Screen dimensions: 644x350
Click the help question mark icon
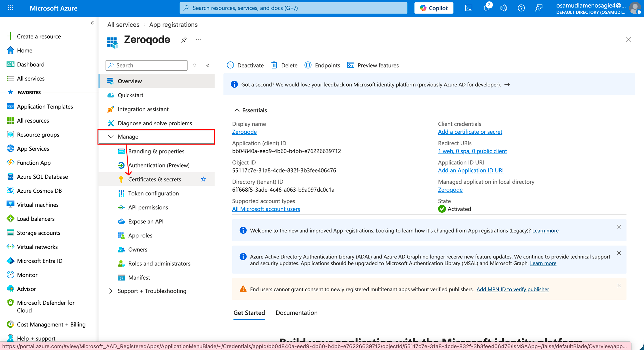521,8
